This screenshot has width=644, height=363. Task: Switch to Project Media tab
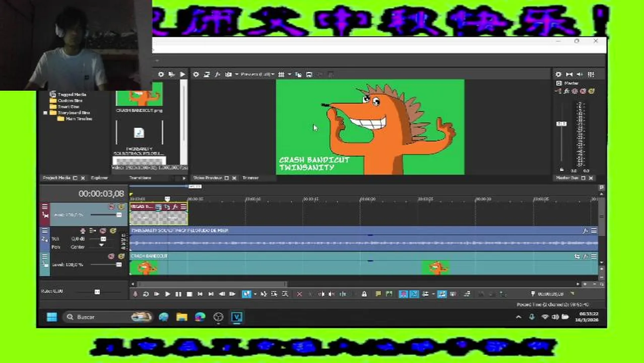[x=56, y=178]
